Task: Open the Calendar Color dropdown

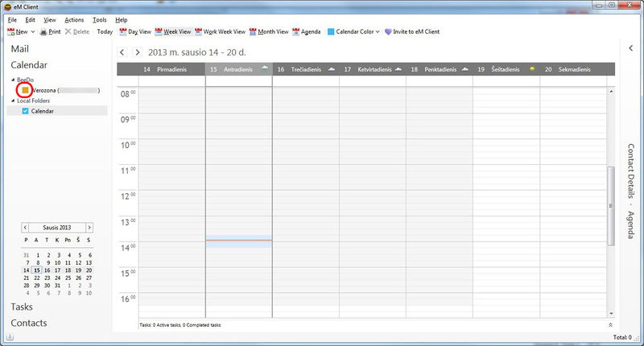Action: coord(353,31)
